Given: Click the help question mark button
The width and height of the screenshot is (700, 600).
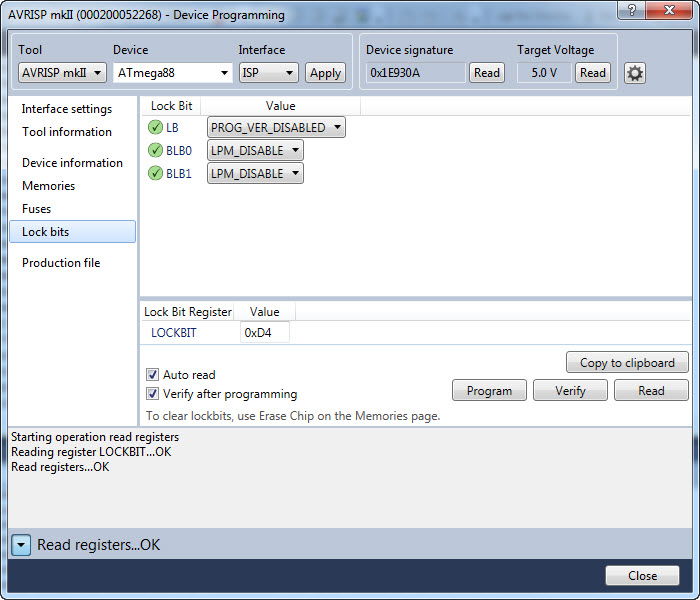Looking at the screenshot, I should point(631,10).
